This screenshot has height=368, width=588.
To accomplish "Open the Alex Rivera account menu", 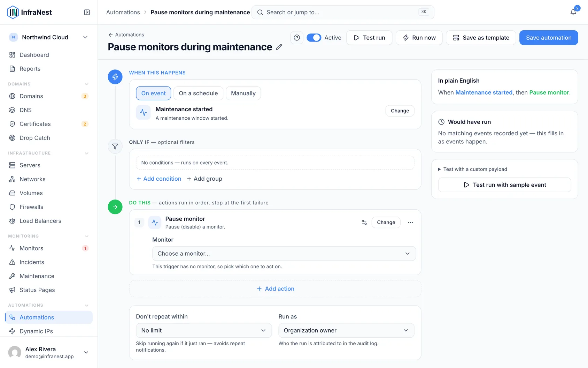I will click(x=49, y=352).
